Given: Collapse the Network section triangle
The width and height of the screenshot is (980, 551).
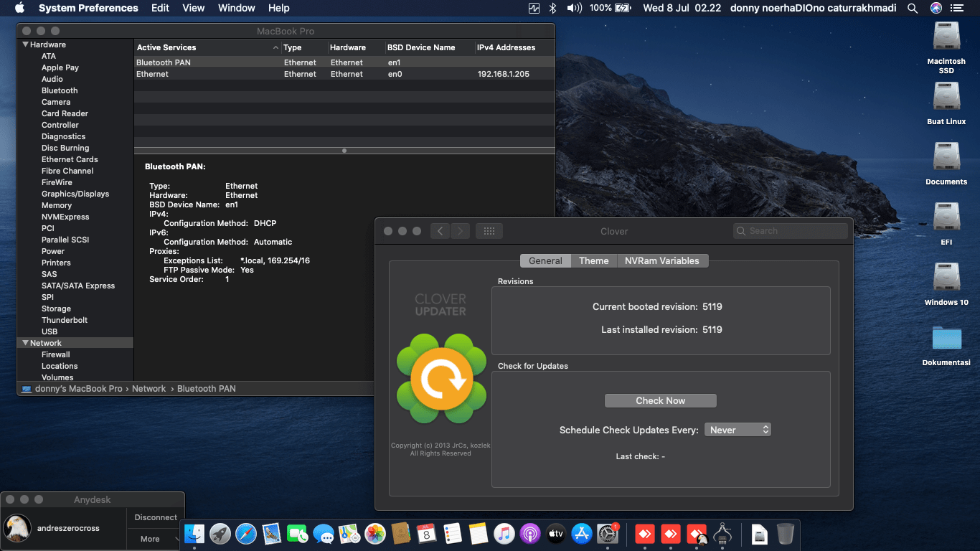Looking at the screenshot, I should click(26, 343).
